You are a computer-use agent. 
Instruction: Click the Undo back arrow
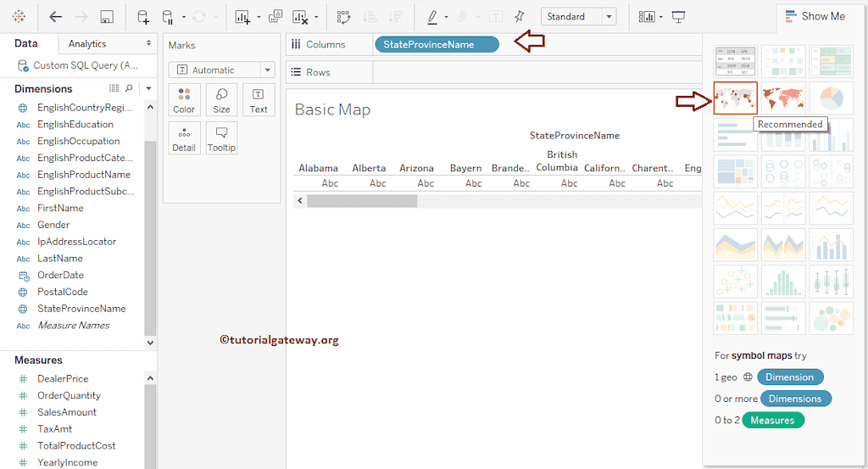pos(55,17)
